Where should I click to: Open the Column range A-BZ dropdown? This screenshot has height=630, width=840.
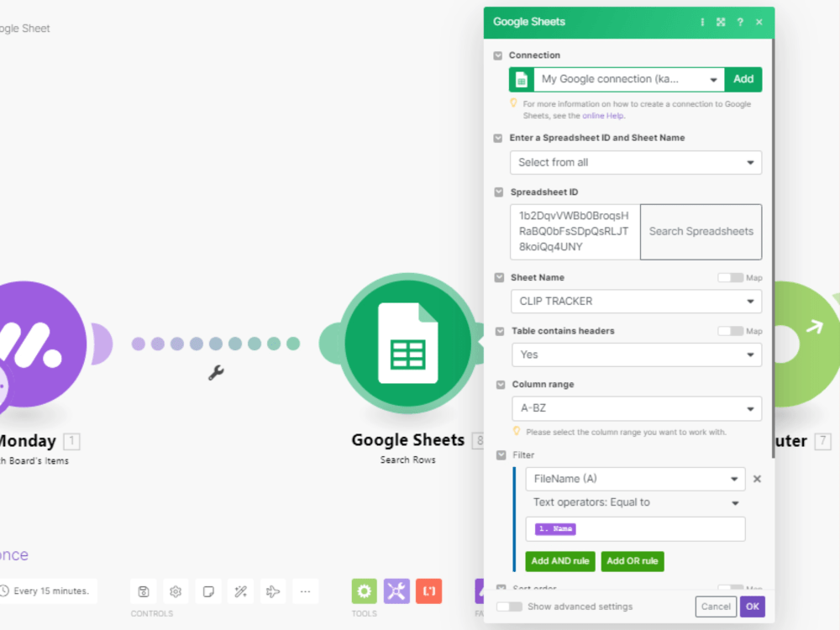(752, 408)
